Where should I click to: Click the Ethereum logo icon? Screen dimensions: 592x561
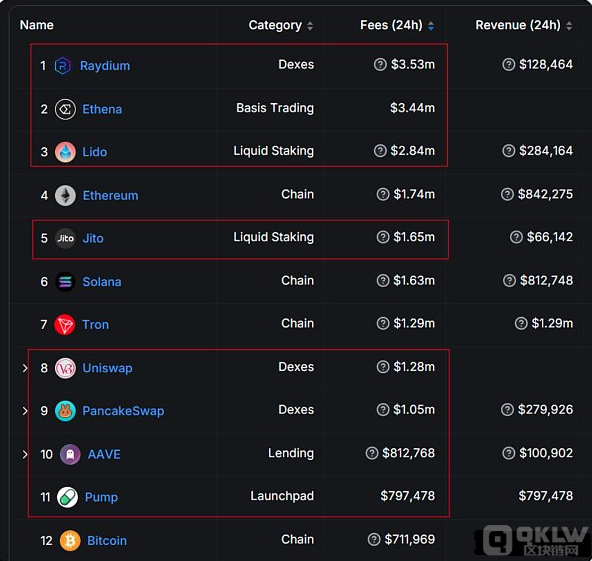(x=65, y=196)
